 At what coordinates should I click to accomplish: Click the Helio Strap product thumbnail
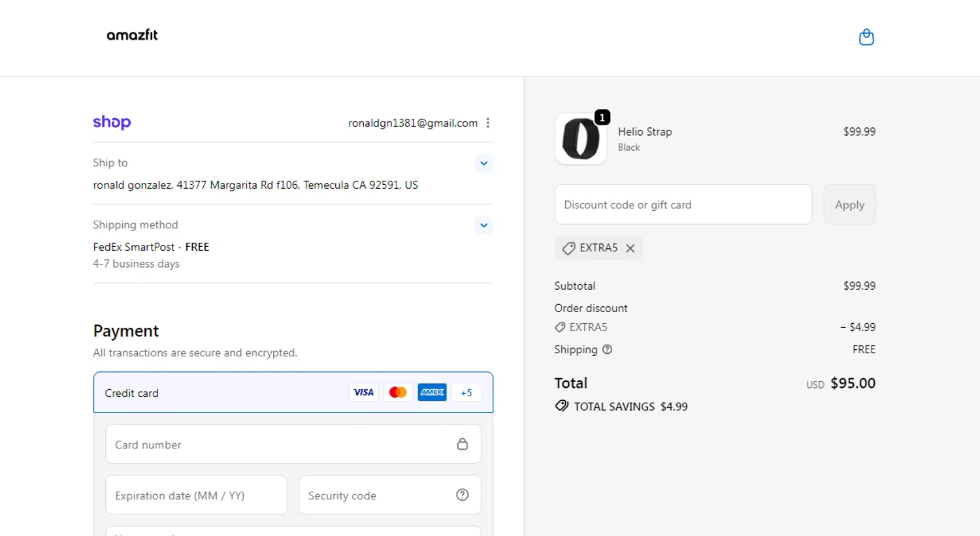pos(581,139)
